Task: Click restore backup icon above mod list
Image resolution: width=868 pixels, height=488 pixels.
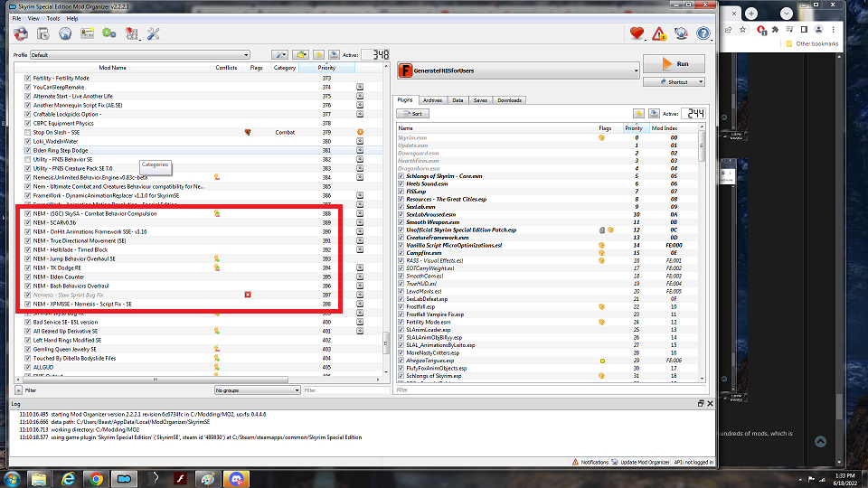Action: click(318, 55)
